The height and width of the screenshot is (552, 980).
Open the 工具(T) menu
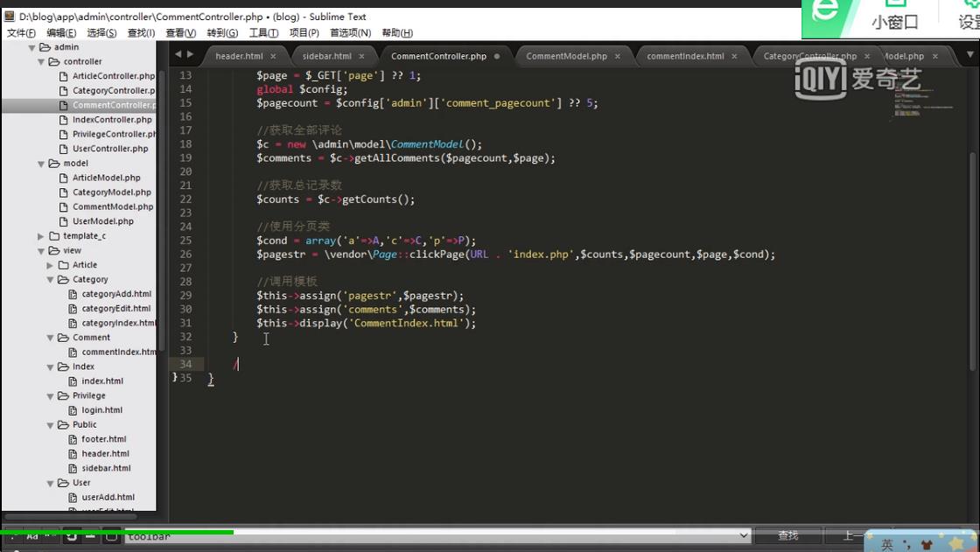pos(263,33)
